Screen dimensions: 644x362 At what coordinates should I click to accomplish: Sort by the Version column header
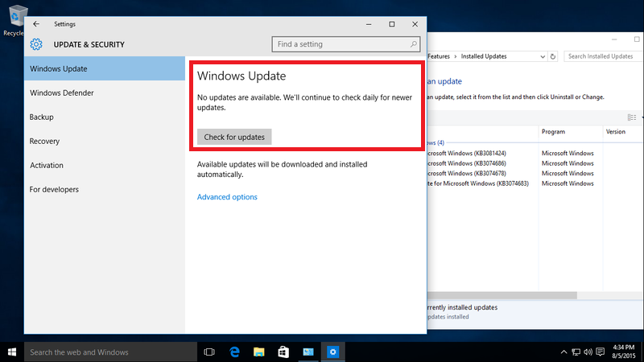[622, 132]
